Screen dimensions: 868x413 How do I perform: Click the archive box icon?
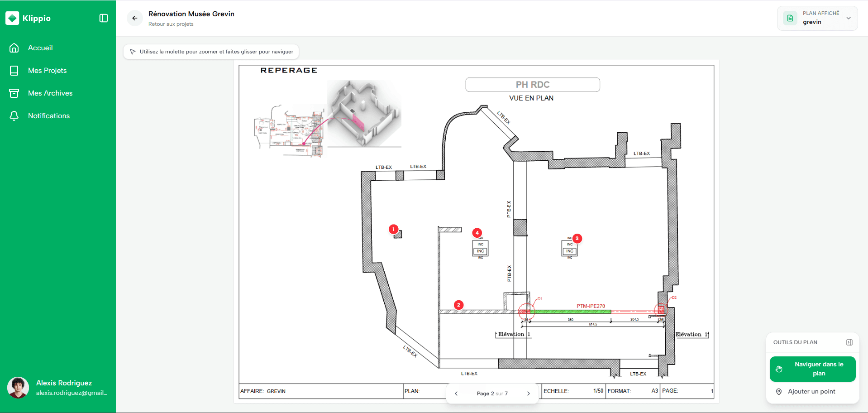(14, 93)
